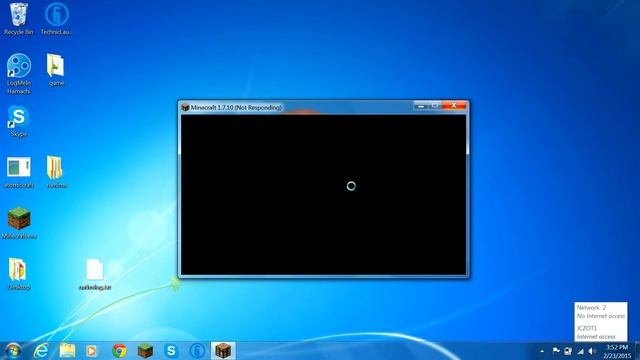Click the Minecraft 1.7.10 window title icon
This screenshot has height=360, width=640.
click(x=185, y=107)
